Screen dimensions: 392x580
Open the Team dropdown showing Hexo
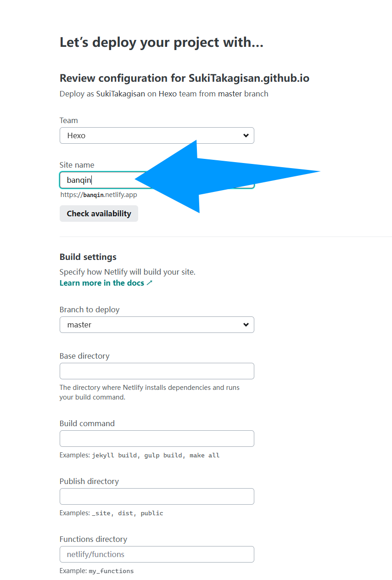point(157,135)
